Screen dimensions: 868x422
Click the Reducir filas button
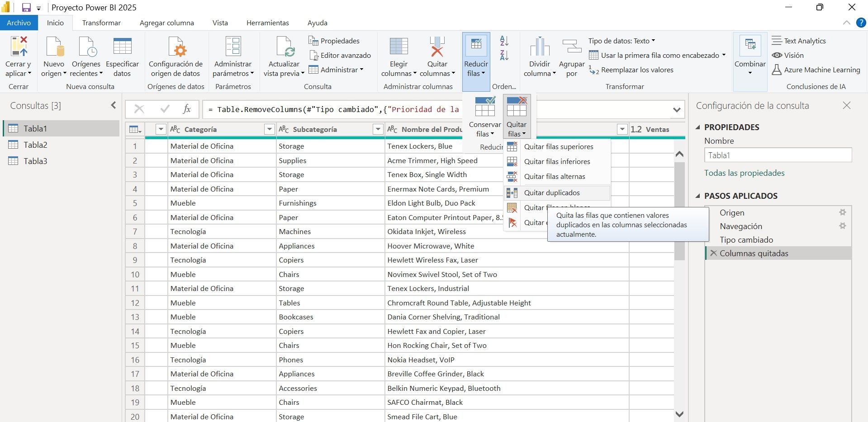476,61
